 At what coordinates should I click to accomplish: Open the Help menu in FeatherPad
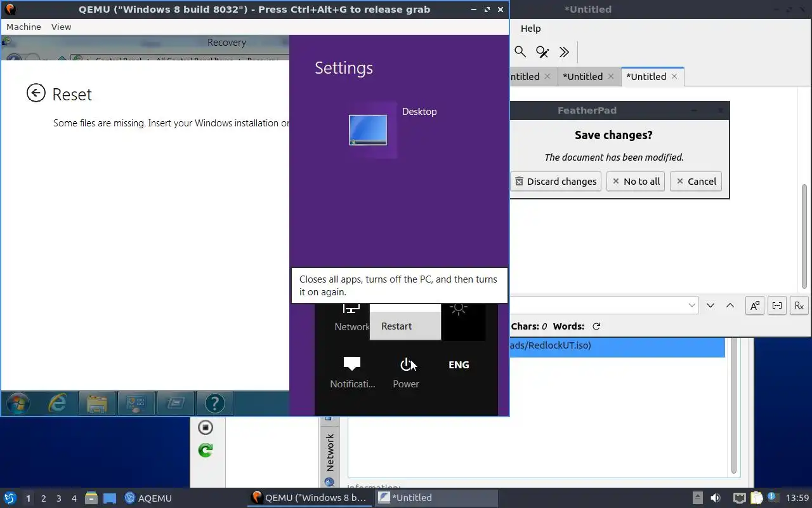530,28
